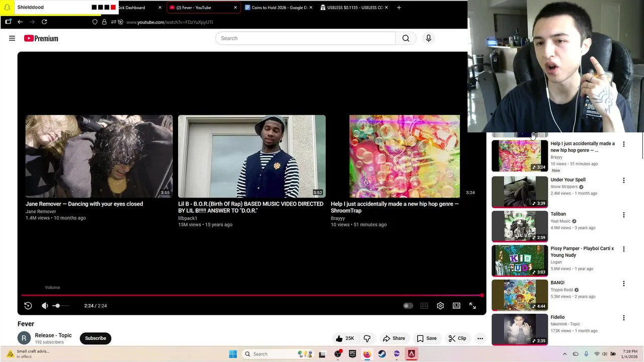Viewport: 644px width, 362px height.
Task: Mute the video with speaker icon
Action: [x=45, y=306]
